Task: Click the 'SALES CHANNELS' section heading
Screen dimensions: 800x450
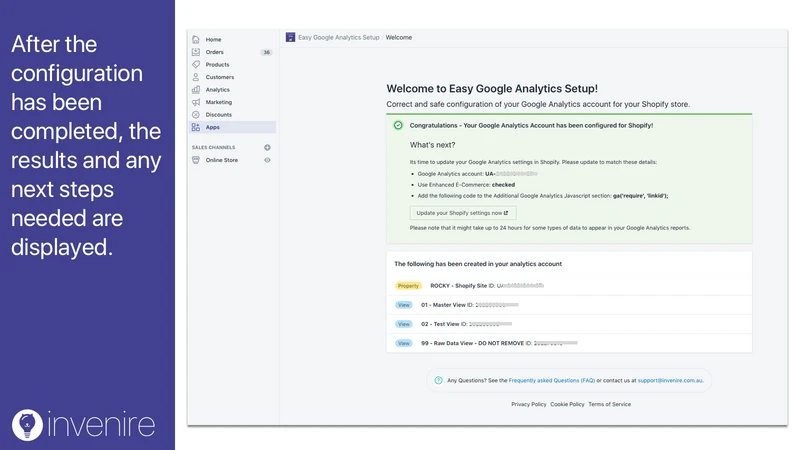Action: pyautogui.click(x=213, y=147)
